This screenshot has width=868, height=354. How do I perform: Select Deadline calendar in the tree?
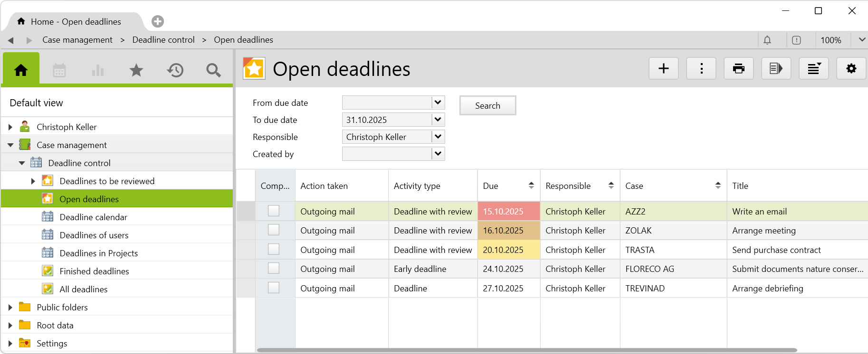pyautogui.click(x=93, y=217)
